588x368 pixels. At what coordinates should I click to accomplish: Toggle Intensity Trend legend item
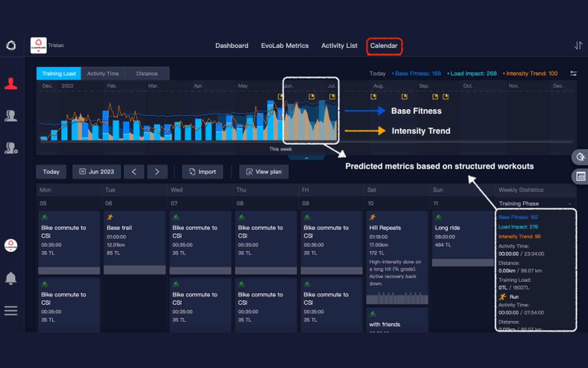tap(530, 74)
